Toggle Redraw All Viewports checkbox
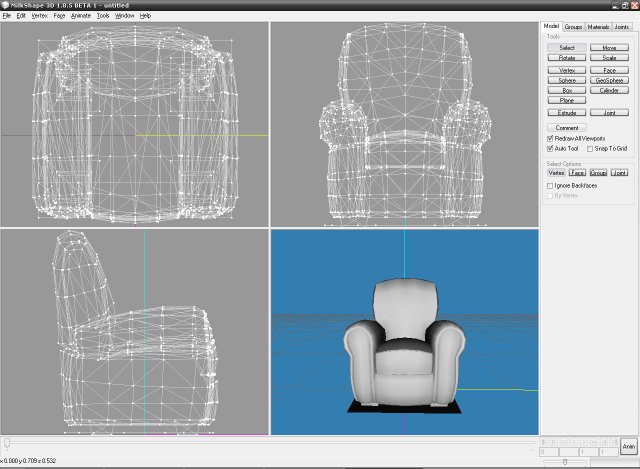640x469 pixels. click(551, 138)
